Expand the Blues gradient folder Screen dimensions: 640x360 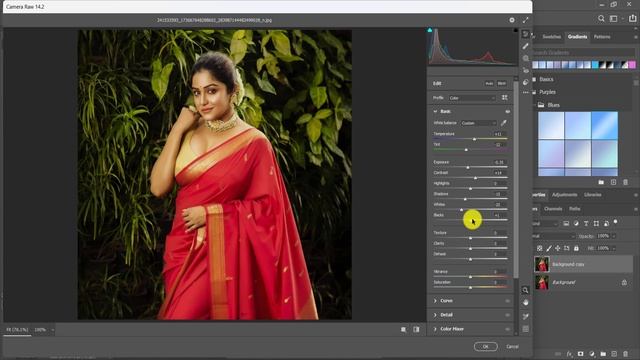[x=535, y=105]
